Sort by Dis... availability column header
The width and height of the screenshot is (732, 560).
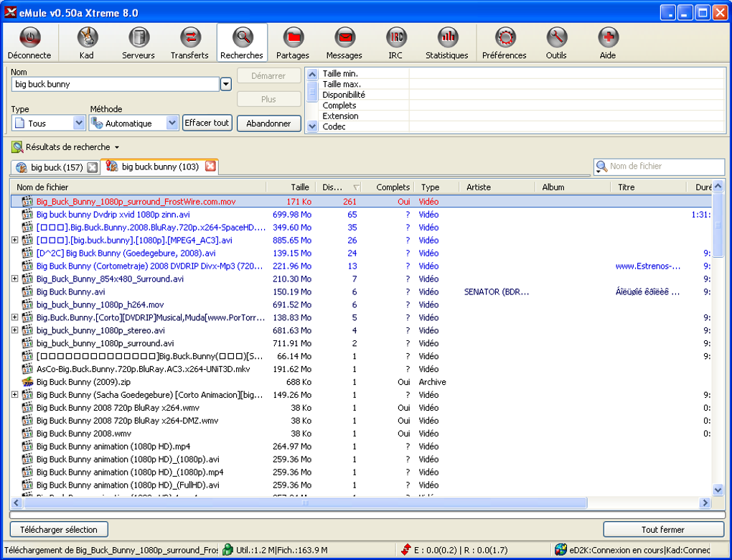click(x=339, y=187)
